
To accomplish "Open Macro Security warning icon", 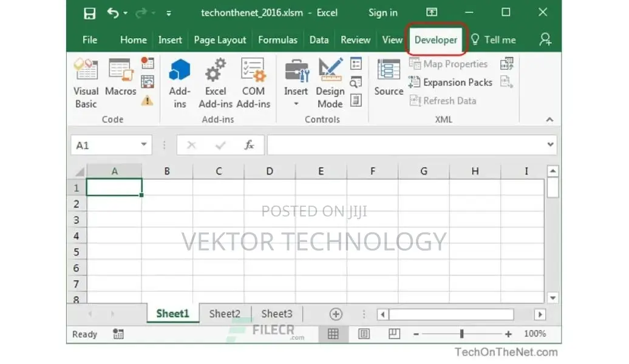I will coord(147,100).
